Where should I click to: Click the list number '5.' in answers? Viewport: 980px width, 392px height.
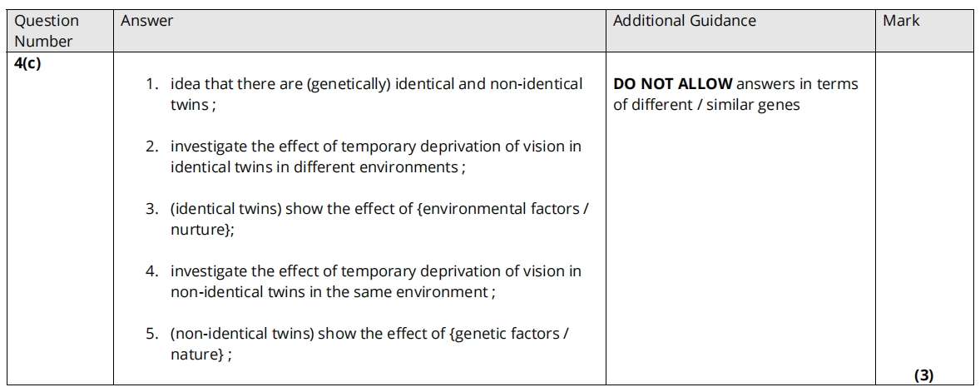point(152,334)
